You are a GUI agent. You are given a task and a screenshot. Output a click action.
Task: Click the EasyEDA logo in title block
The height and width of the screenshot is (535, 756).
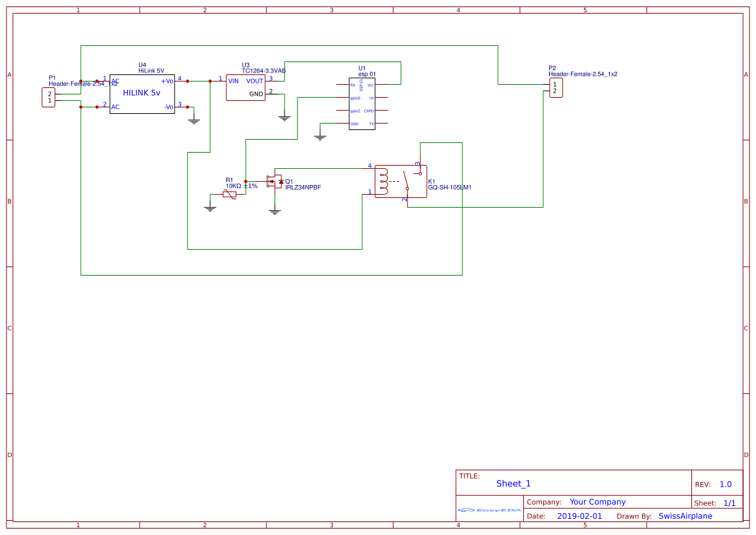[489, 510]
